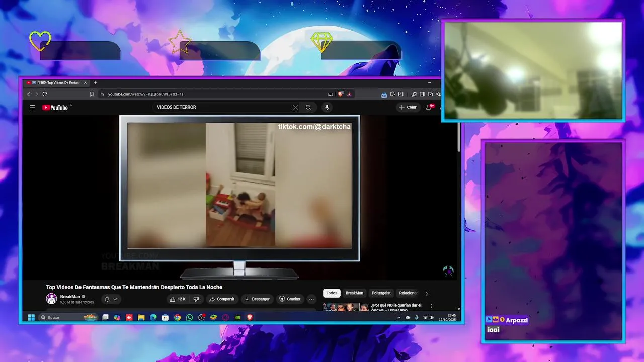
Task: Expand hidden system tray icons chevron
Action: tap(399, 317)
